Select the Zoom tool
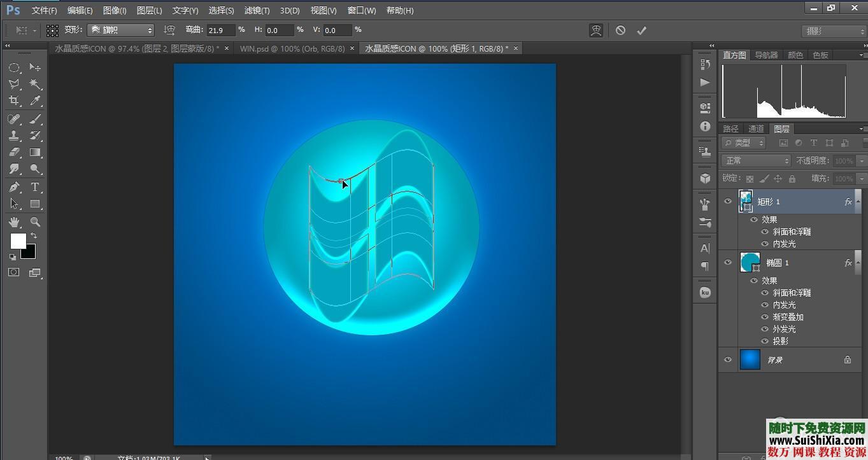 click(35, 221)
